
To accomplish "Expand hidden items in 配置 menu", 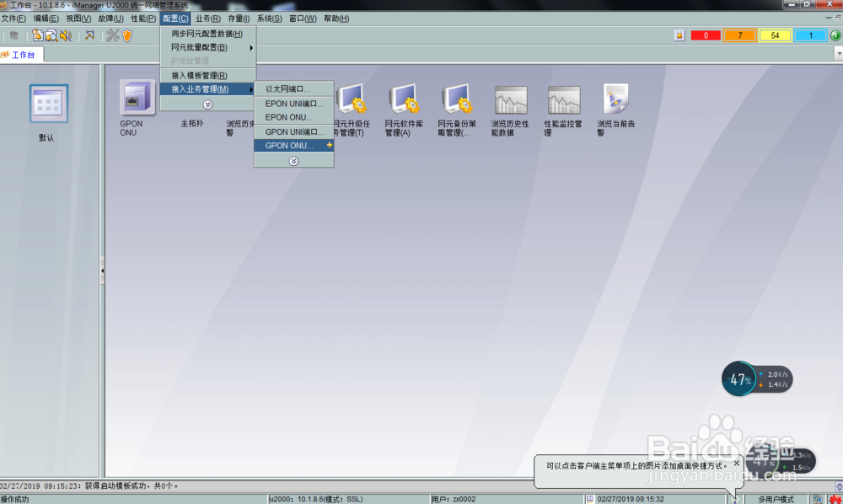I will click(207, 105).
